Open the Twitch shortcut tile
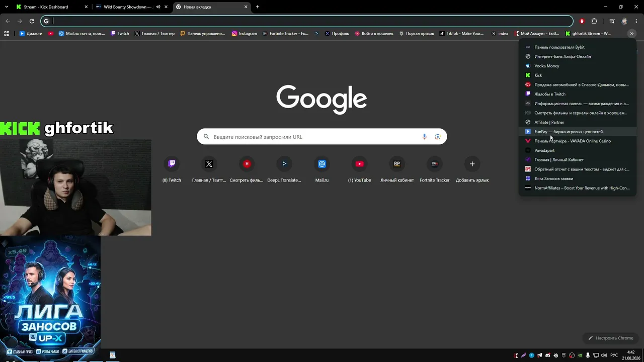This screenshot has width=644, height=362. click(x=172, y=169)
